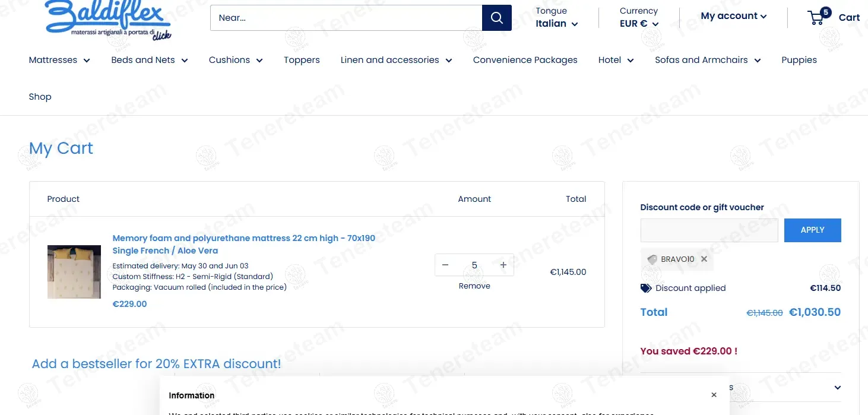Viewport: 868px width, 415px height.
Task: Expand the My account menu
Action: [734, 16]
